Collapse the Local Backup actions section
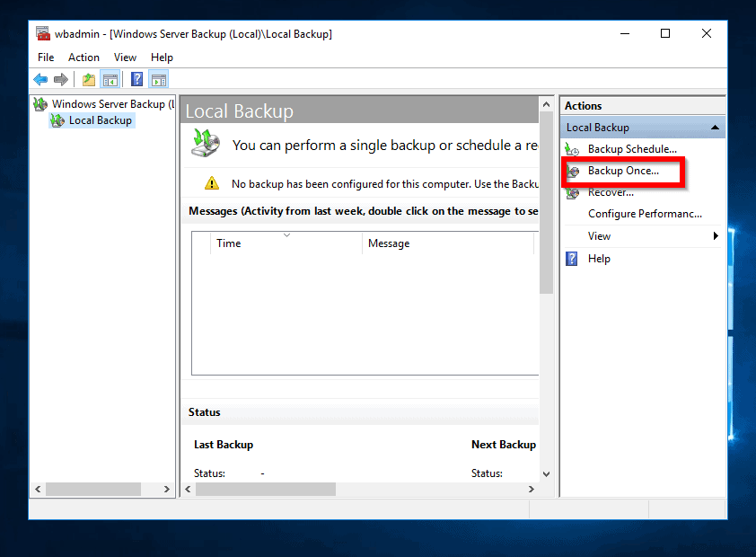Viewport: 756px width, 557px height. click(x=715, y=128)
